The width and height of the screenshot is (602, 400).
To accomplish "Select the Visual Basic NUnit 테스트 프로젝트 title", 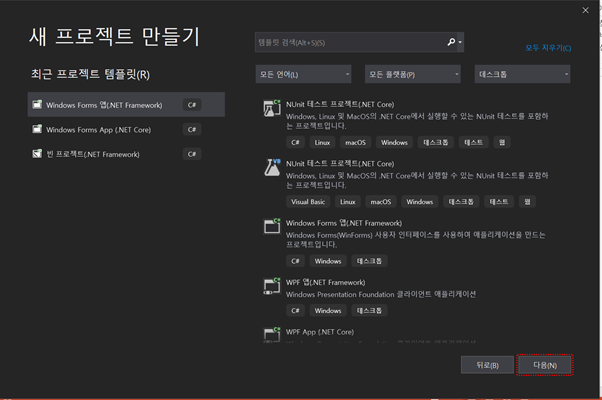I will [340, 164].
